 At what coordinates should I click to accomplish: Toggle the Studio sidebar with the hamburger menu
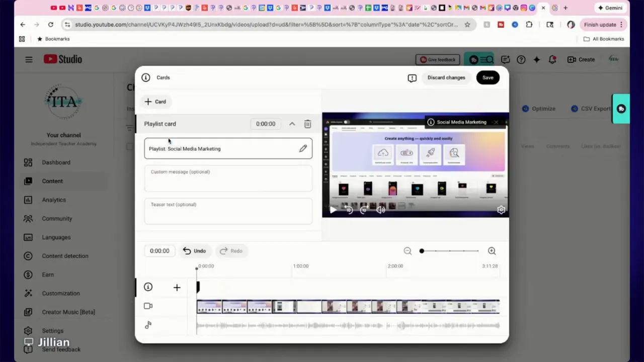pyautogui.click(x=29, y=59)
